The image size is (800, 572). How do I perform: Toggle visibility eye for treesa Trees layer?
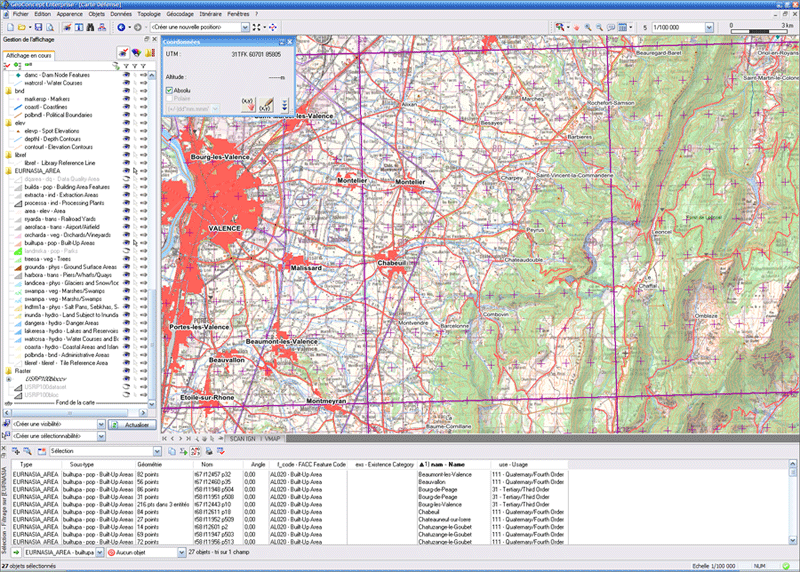[126, 259]
